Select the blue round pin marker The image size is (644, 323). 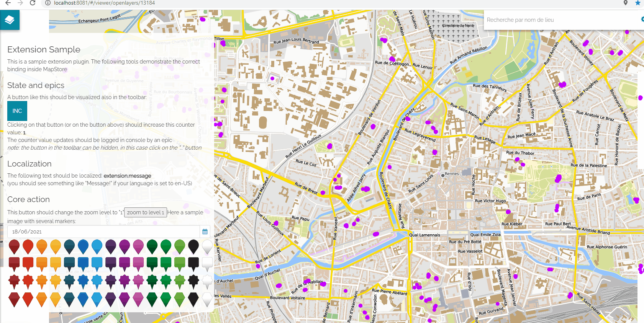[83, 247]
